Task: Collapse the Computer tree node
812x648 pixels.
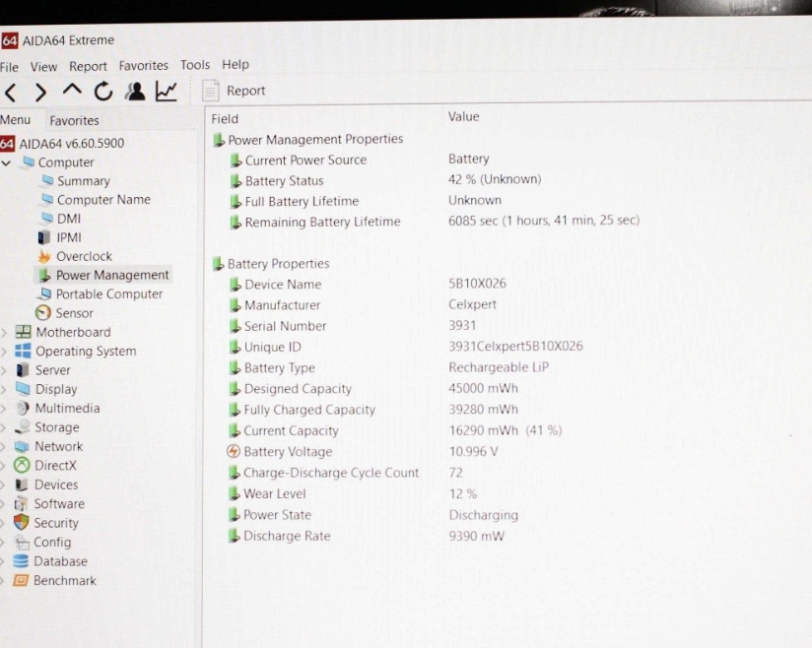Action: pos(7,162)
